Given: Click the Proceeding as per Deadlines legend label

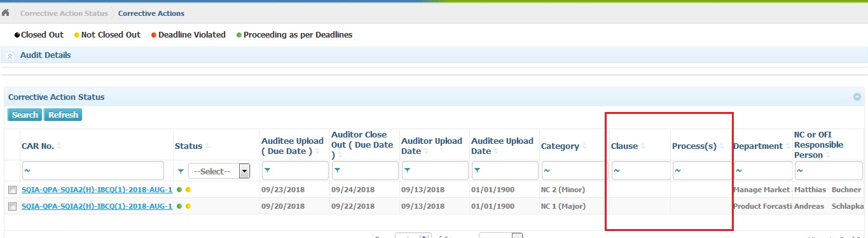Looking at the screenshot, I should pyautogui.click(x=298, y=35).
